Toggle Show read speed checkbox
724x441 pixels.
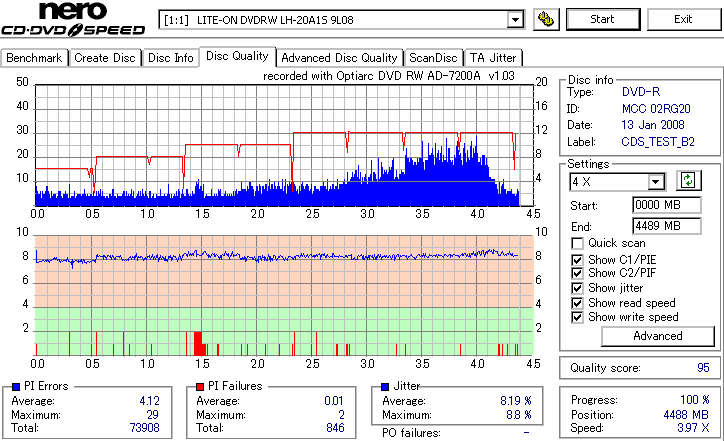577,303
